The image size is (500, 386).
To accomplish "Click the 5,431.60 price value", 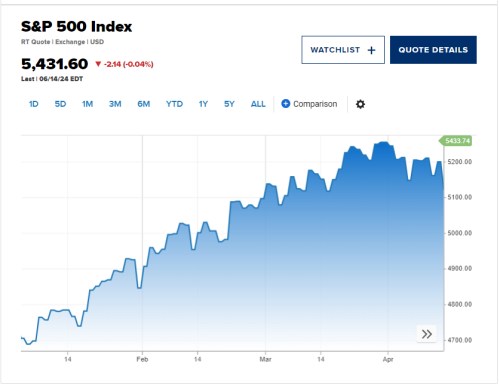I will (x=55, y=64).
